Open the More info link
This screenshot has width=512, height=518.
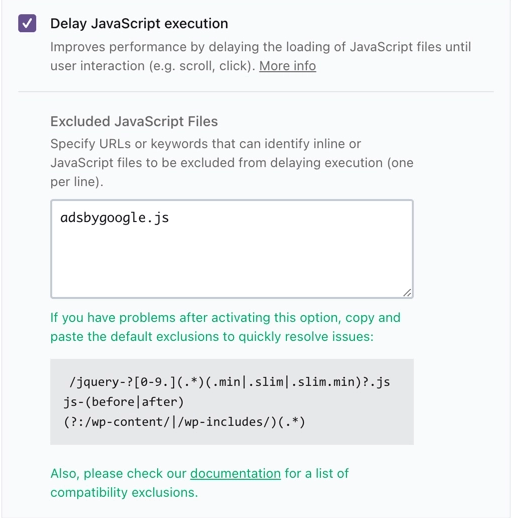(x=287, y=66)
